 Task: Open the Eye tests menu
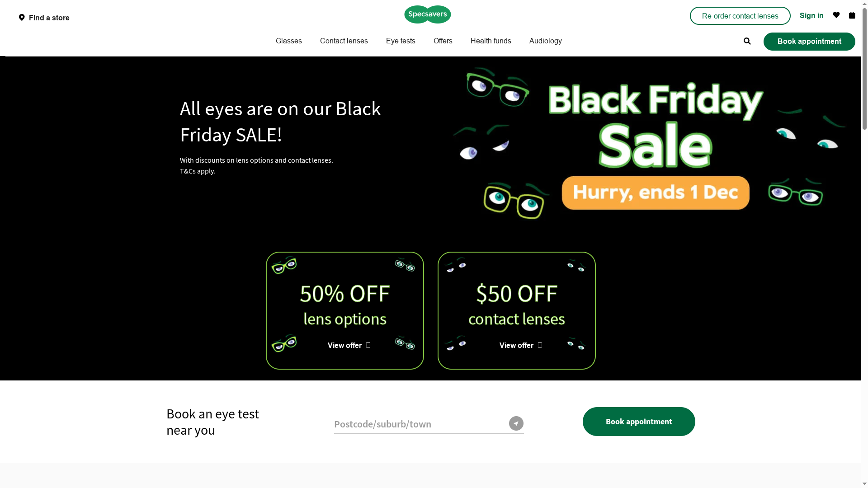pos(400,41)
